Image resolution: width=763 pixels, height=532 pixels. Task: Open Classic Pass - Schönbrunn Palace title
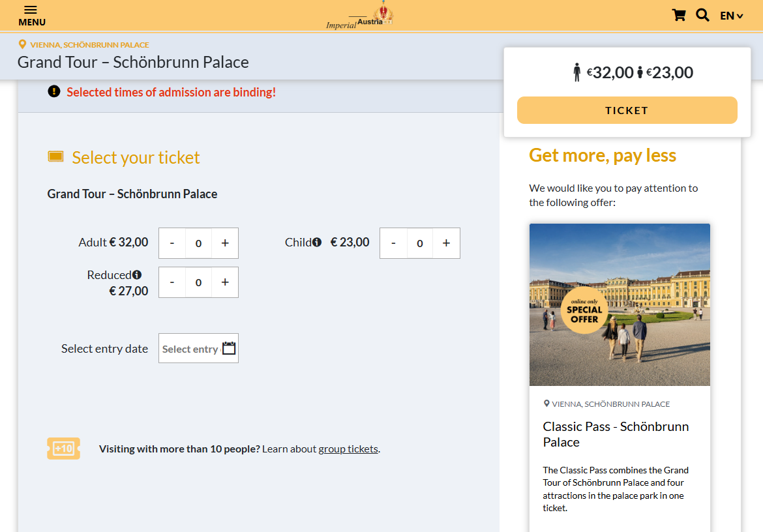pos(616,434)
